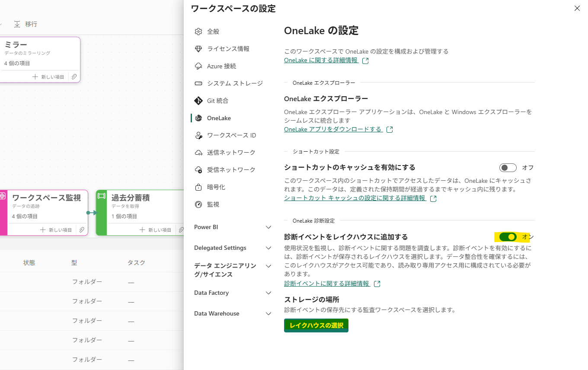Select the ワークスペース監視 card title

(46, 198)
